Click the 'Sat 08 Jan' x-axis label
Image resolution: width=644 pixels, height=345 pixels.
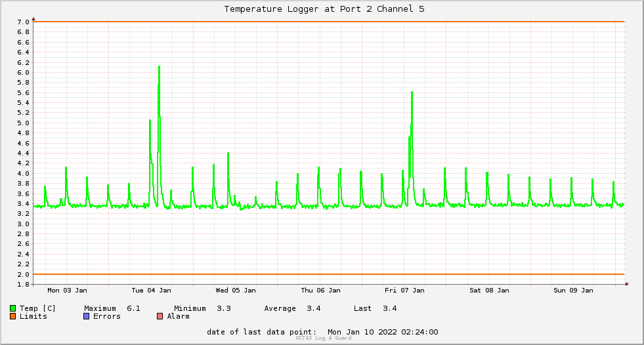(x=489, y=291)
